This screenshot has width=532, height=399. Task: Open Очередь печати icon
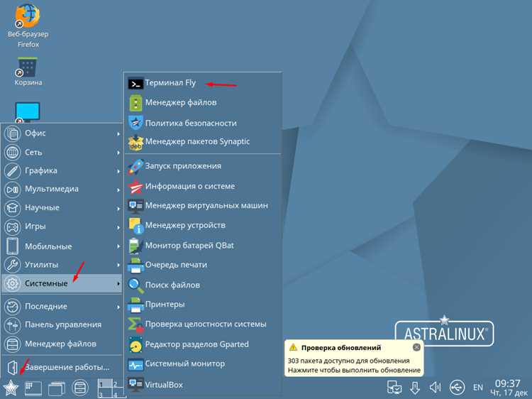coord(135,266)
